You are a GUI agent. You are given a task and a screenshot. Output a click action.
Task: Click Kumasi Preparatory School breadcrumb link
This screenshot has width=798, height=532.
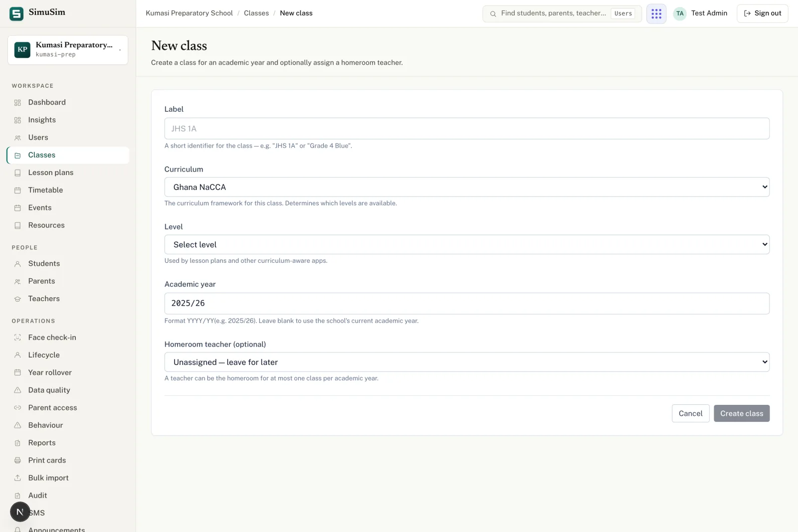[x=189, y=13]
